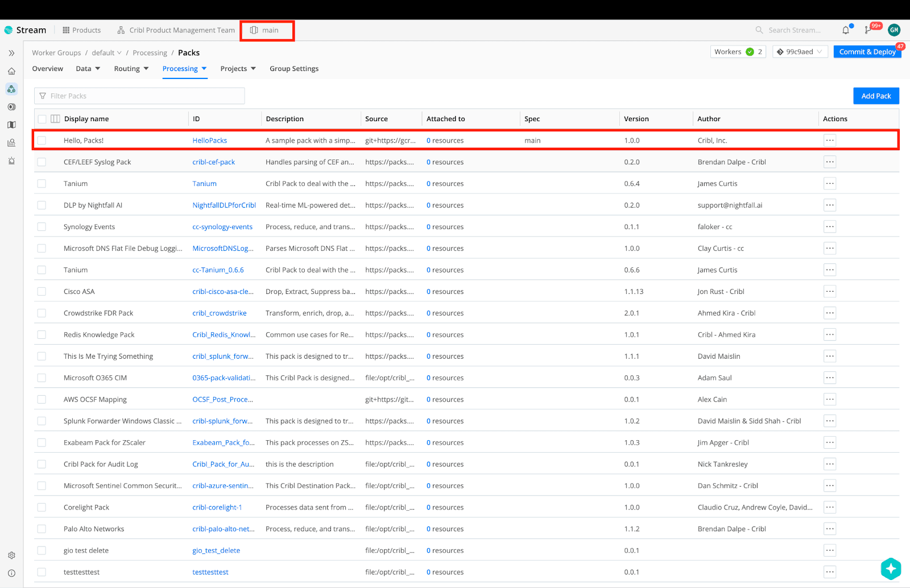The height and width of the screenshot is (588, 910).
Task: Check the Cisco ASA pack checkbox
Action: coord(42,292)
